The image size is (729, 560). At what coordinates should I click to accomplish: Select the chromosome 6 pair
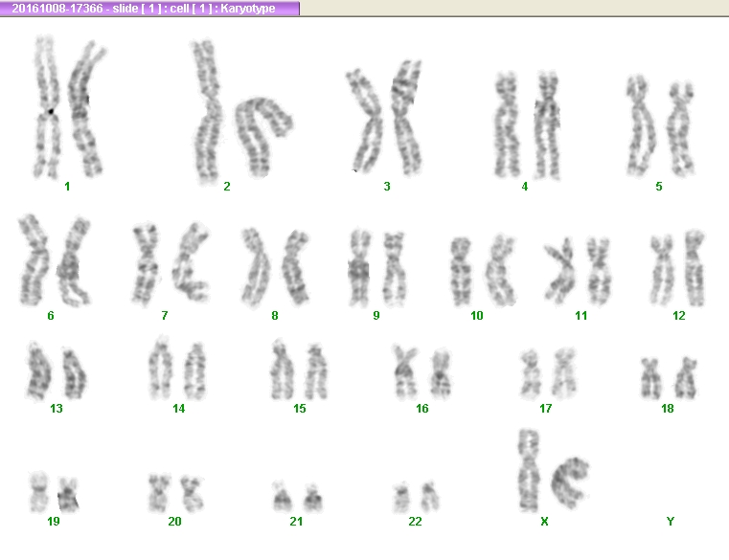pyautogui.click(x=55, y=260)
